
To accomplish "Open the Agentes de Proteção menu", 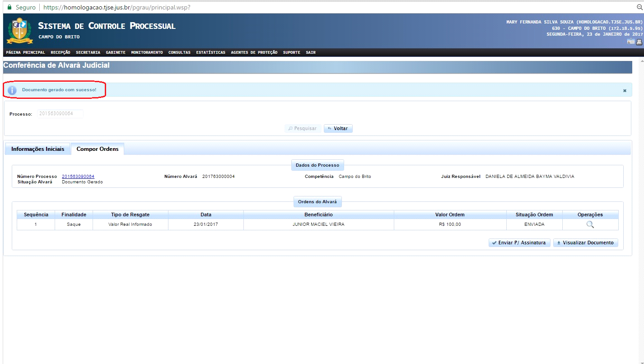I will (x=254, y=52).
